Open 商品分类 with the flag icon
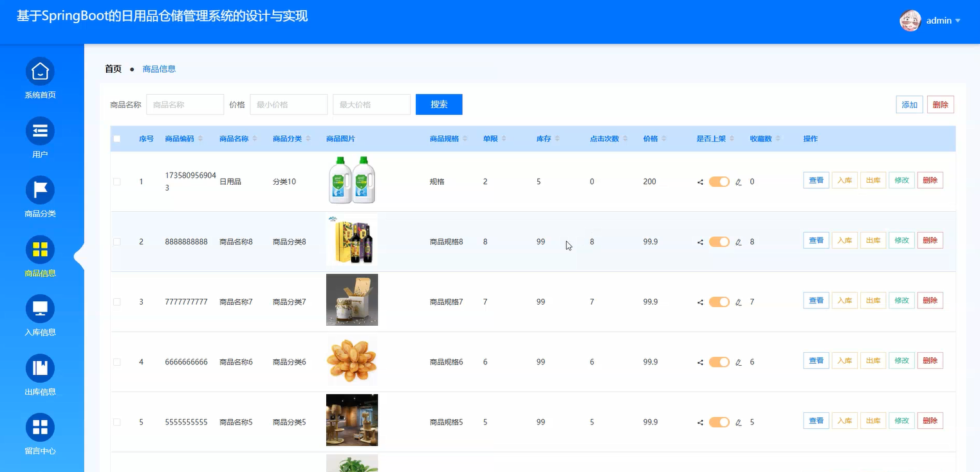Screen dimensions: 980x472 click(40, 187)
